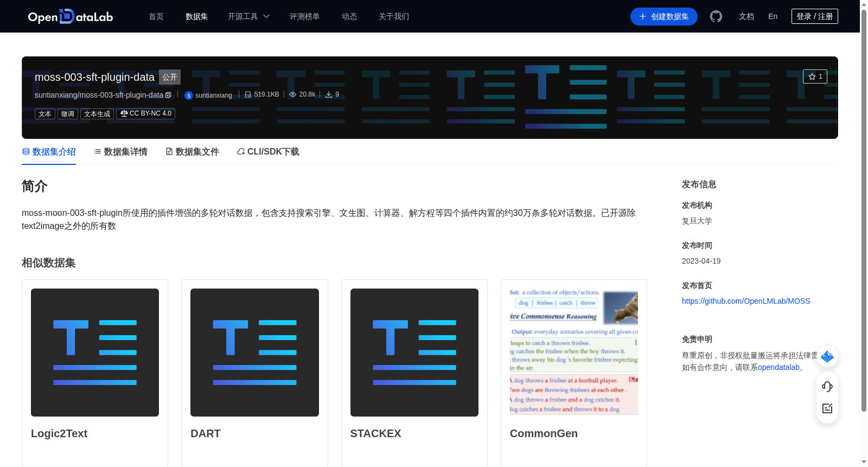
Task: Click the 复旦大学 publisher text
Action: (697, 221)
